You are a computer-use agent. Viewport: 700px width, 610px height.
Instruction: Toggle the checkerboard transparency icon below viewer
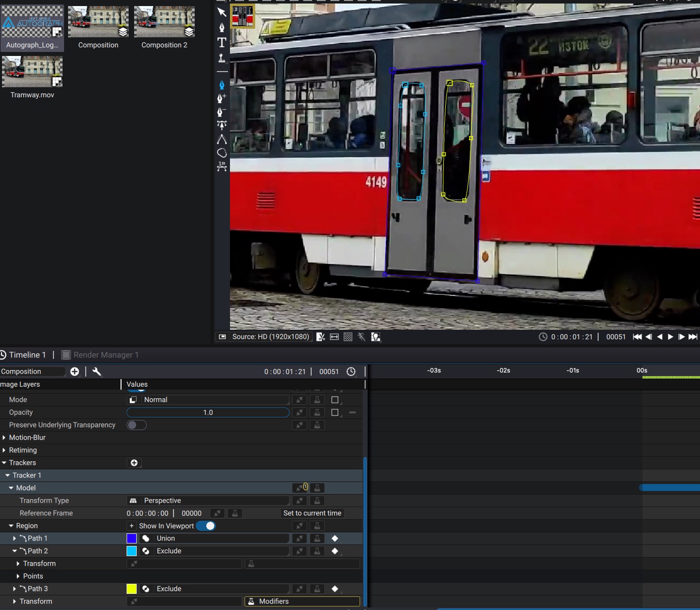pyautogui.click(x=348, y=337)
